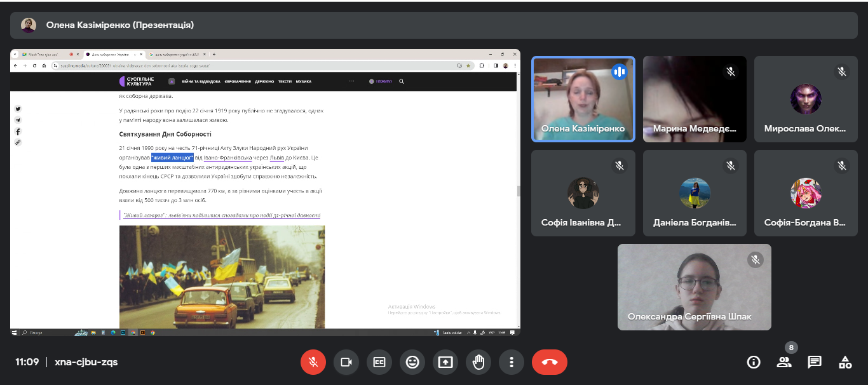The width and height of the screenshot is (868, 385).
Task: Open the activities icon
Action: click(845, 362)
